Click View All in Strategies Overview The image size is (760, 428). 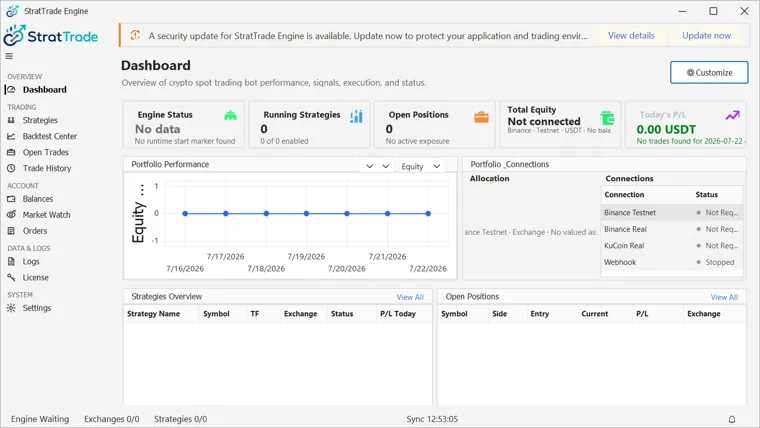410,297
